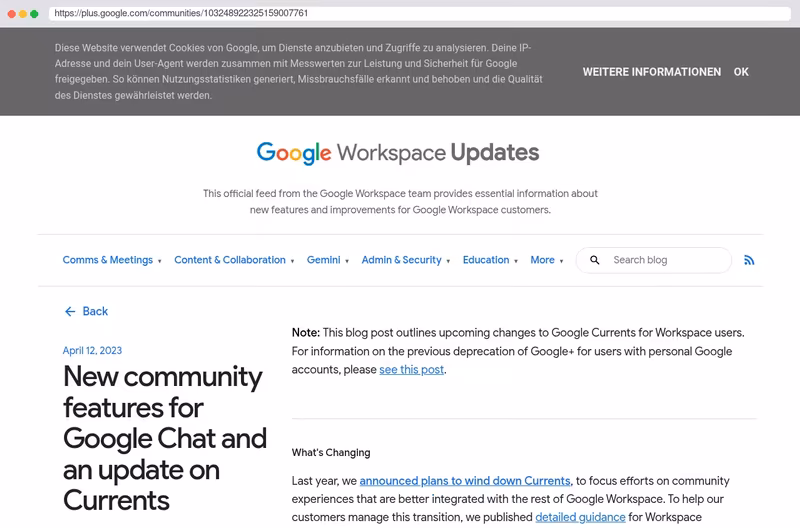Open the More menu
The height and width of the screenshot is (528, 800).
point(542,260)
